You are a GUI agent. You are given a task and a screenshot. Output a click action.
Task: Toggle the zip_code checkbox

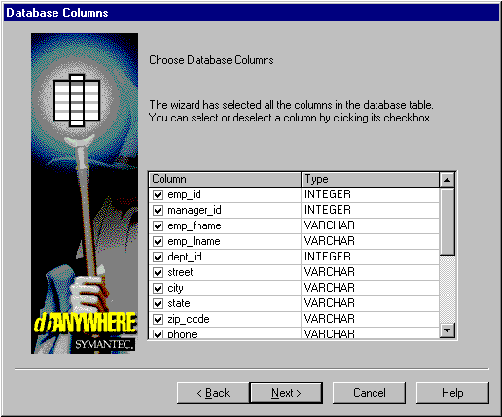[x=158, y=319]
